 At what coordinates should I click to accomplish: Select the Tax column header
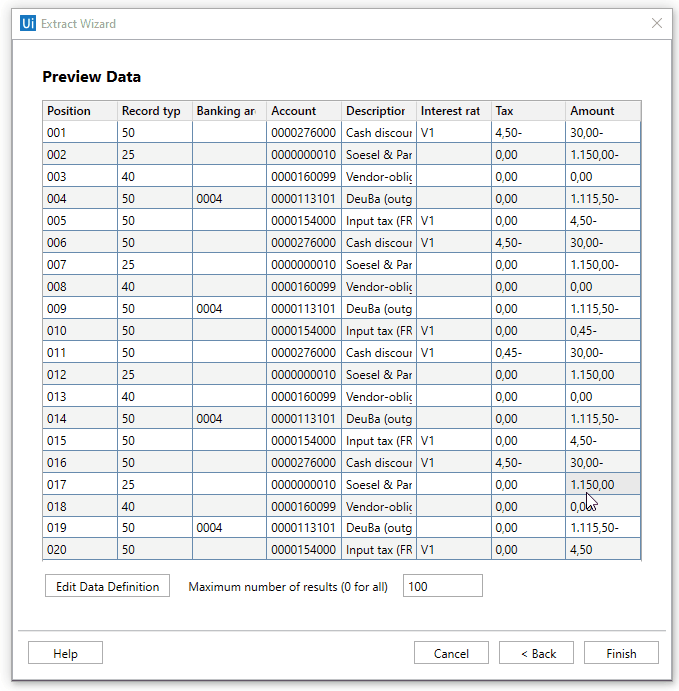(528, 111)
